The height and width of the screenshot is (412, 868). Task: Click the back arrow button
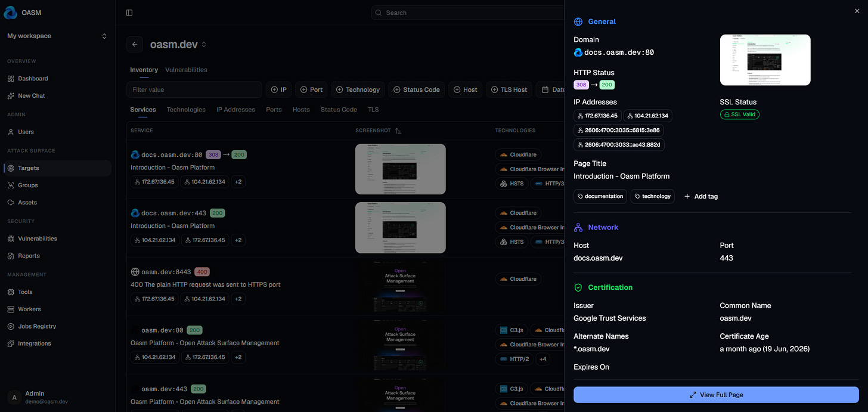[135, 44]
